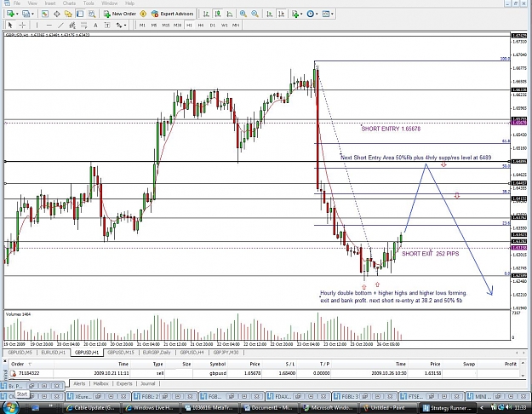Click the Zoom Out magnifier
Image resolution: width=532 pixels, height=414 pixels.
(x=255, y=14)
